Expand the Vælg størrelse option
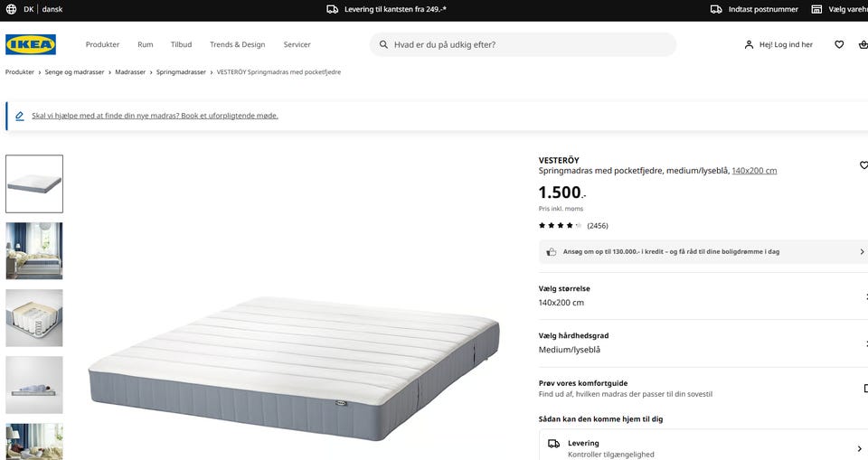868x460 pixels. (702, 296)
